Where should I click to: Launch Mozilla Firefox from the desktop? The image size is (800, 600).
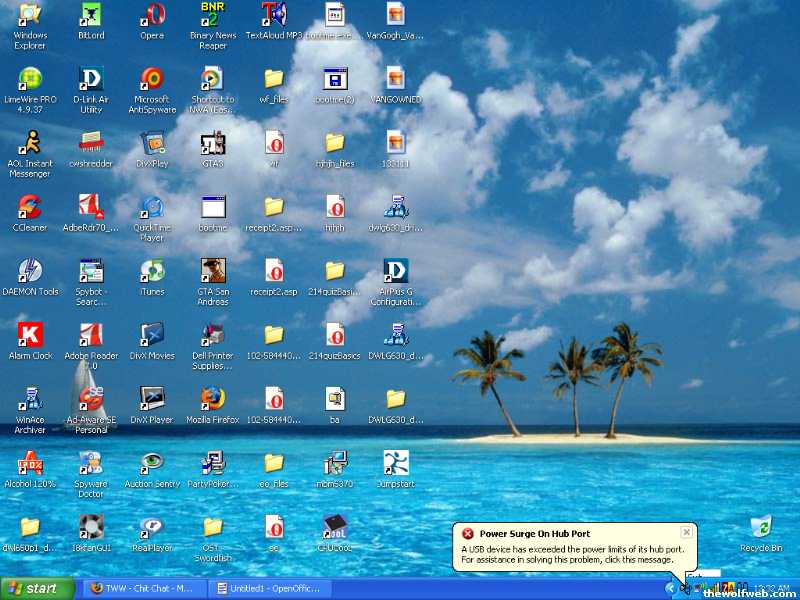(x=212, y=399)
